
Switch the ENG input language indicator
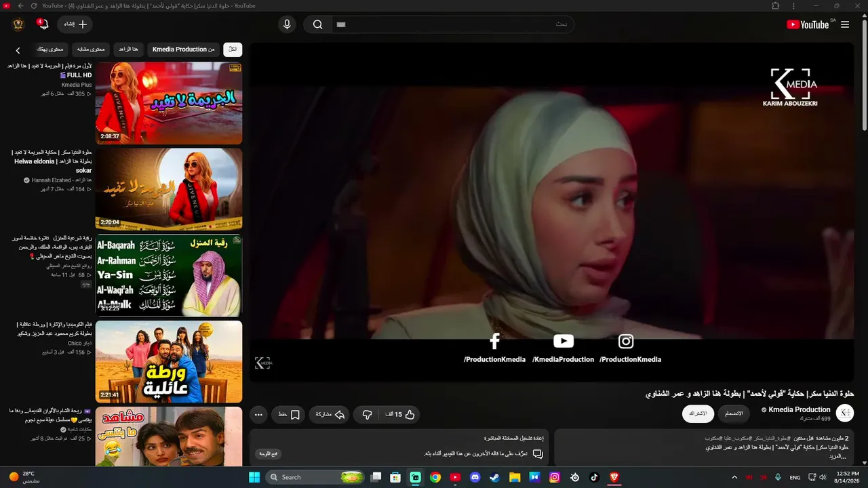(795, 477)
